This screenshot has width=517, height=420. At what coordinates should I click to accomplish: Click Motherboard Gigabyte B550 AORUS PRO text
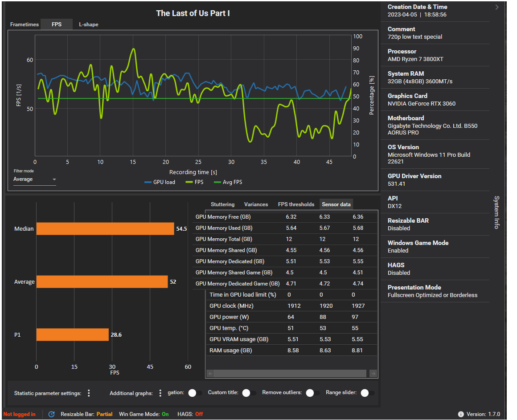tap(432, 129)
